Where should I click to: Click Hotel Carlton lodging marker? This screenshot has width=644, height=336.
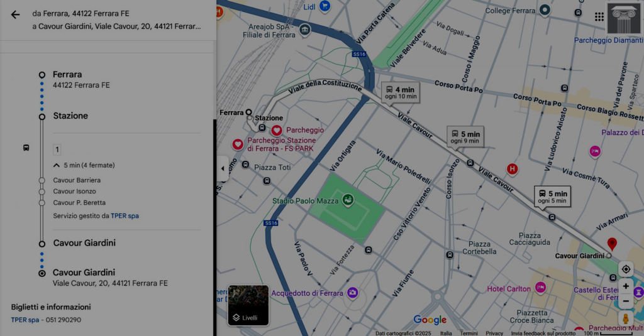point(540,288)
